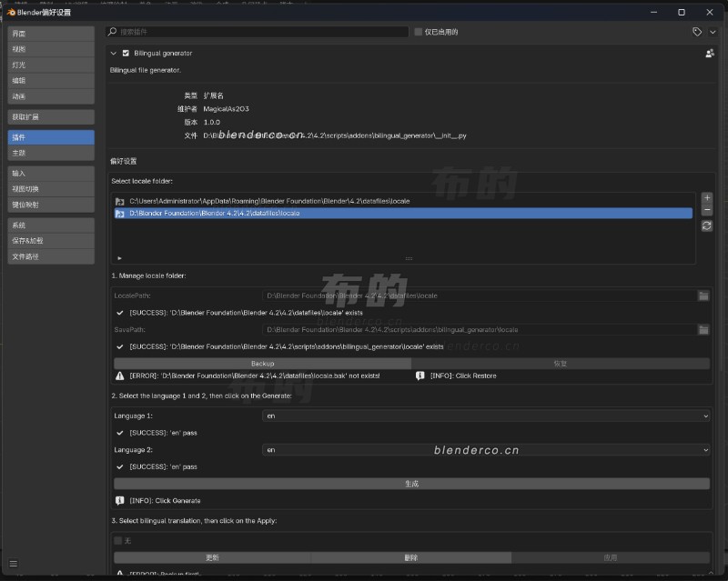Open the 界面 preferences tab
This screenshot has width=728, height=581.
51,34
